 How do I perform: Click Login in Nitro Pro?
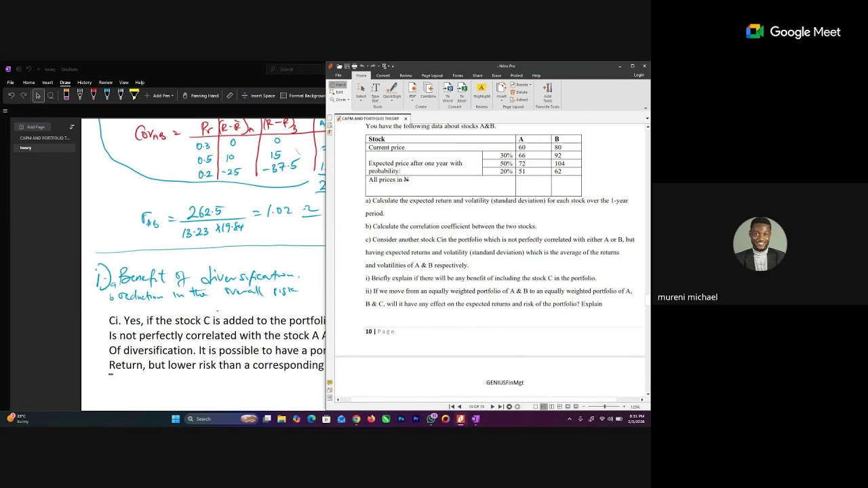[x=639, y=75]
